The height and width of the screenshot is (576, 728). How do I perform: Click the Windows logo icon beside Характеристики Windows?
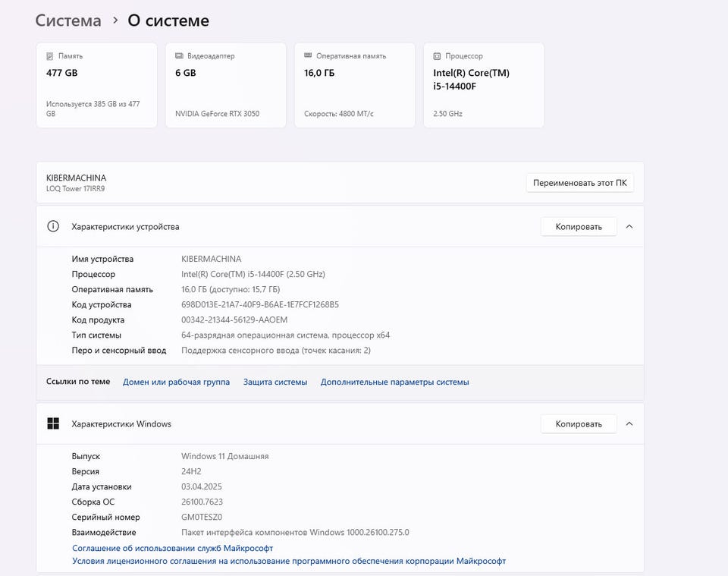point(53,423)
